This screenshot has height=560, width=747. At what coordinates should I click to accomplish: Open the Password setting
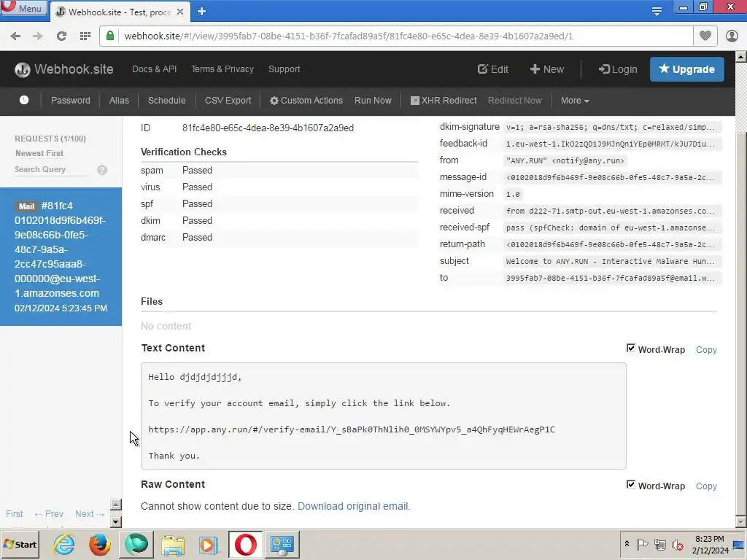coord(71,101)
